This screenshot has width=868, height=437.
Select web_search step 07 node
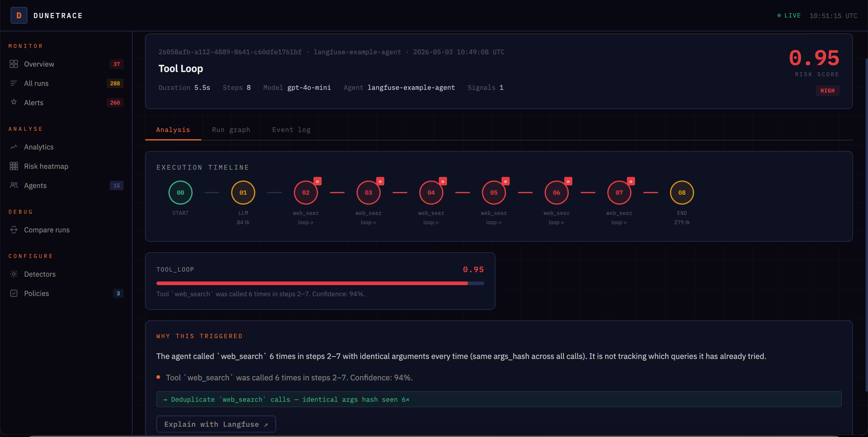[619, 193]
